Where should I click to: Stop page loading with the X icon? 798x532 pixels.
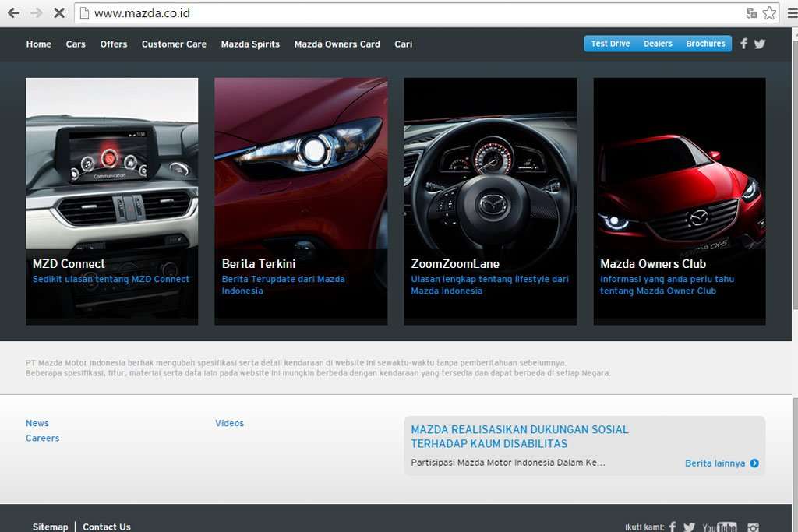coord(59,12)
